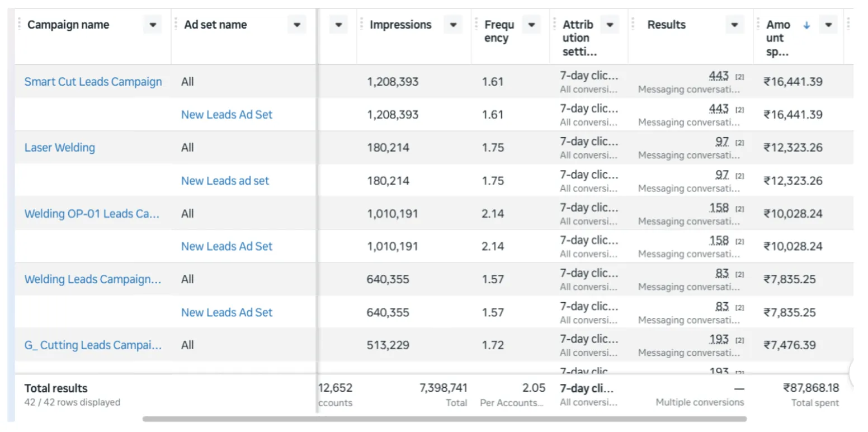The height and width of the screenshot is (432, 868).
Task: Click the blue sort arrow in Amount spent header
Action: tap(806, 25)
